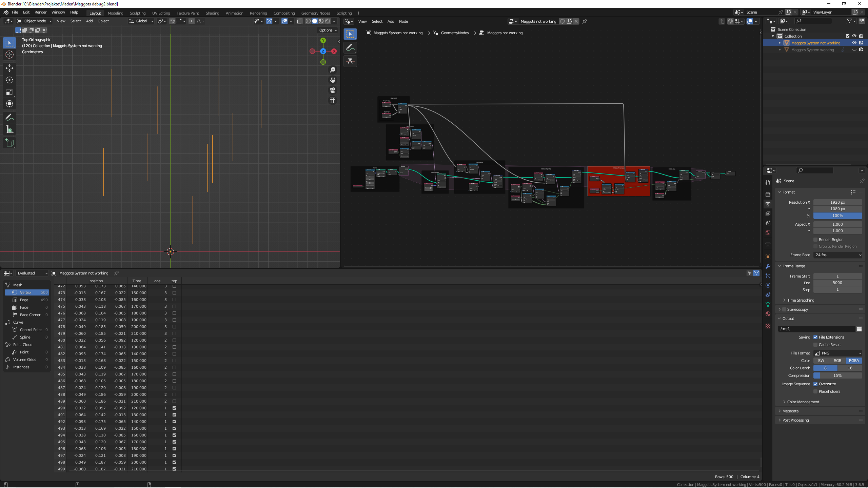Open the File menu
868x488 pixels.
click(x=15, y=12)
